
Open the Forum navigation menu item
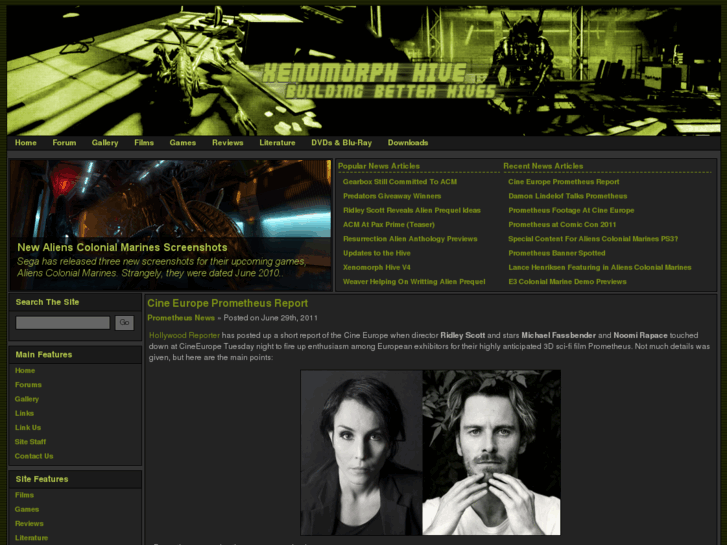(64, 142)
